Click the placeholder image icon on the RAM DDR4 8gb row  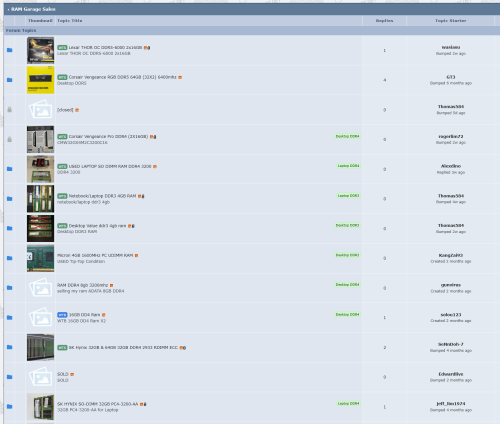(41, 288)
